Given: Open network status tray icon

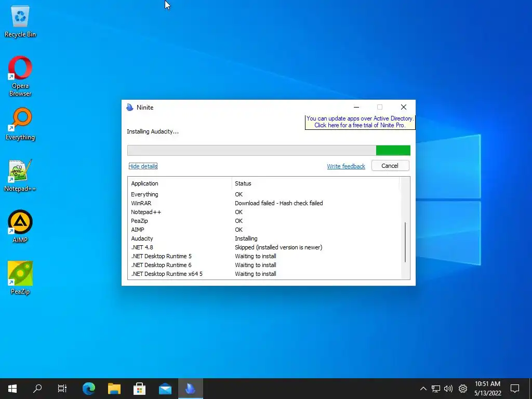Looking at the screenshot, I should click(x=436, y=389).
